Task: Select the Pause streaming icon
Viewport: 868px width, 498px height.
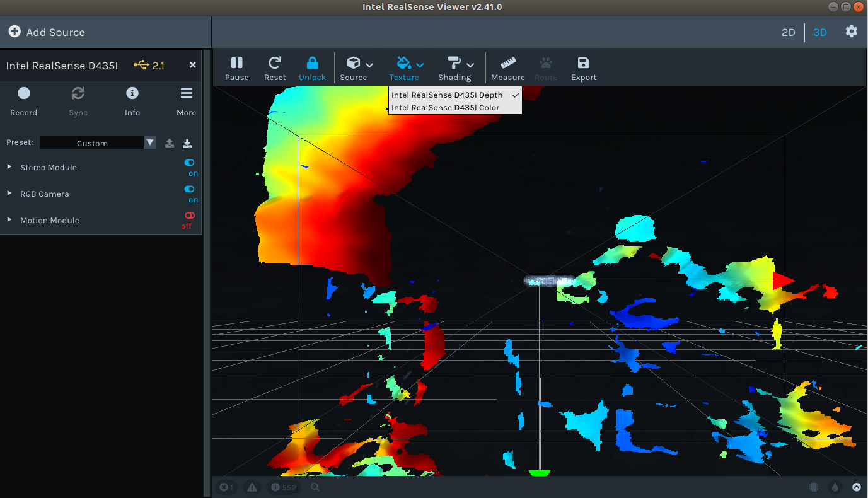Action: click(x=236, y=67)
